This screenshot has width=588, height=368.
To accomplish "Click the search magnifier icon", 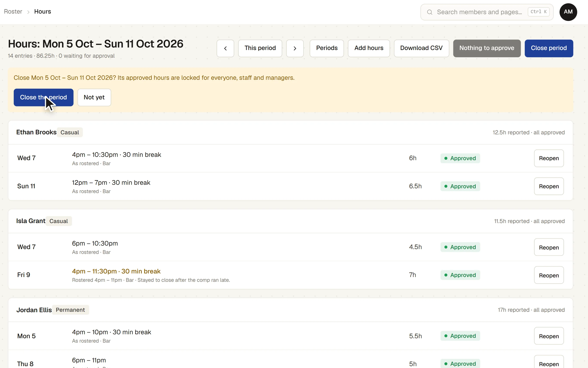I will tap(430, 12).
